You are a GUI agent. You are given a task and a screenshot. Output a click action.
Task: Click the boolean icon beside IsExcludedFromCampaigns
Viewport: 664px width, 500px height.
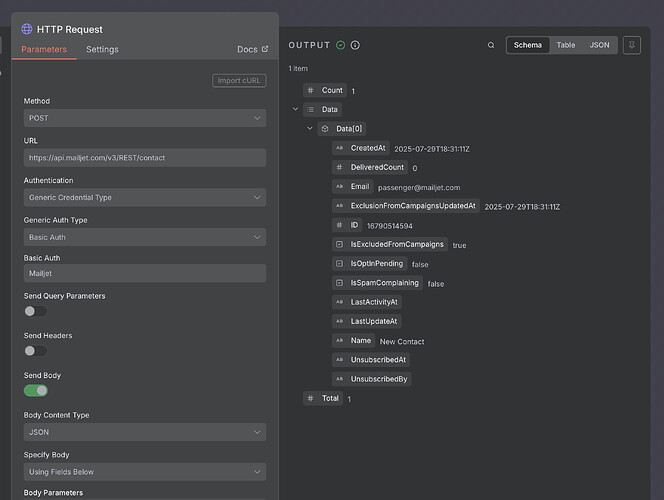pos(339,244)
